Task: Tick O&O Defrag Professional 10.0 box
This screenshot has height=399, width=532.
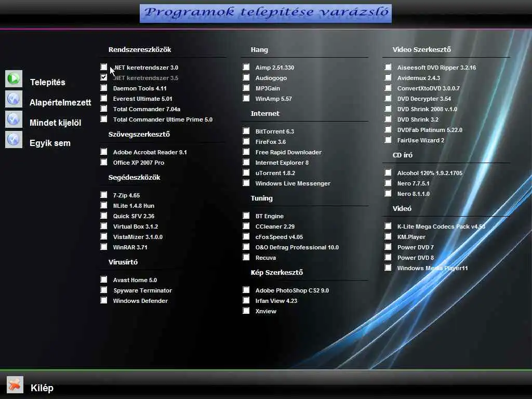Action: (246, 247)
